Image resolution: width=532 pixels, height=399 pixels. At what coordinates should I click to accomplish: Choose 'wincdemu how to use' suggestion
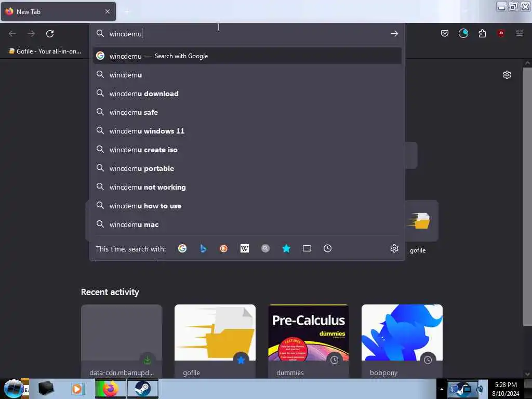[x=247, y=206]
